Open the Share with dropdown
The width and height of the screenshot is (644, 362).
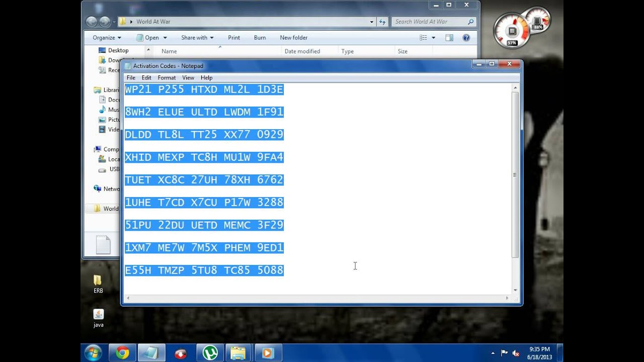(x=197, y=38)
